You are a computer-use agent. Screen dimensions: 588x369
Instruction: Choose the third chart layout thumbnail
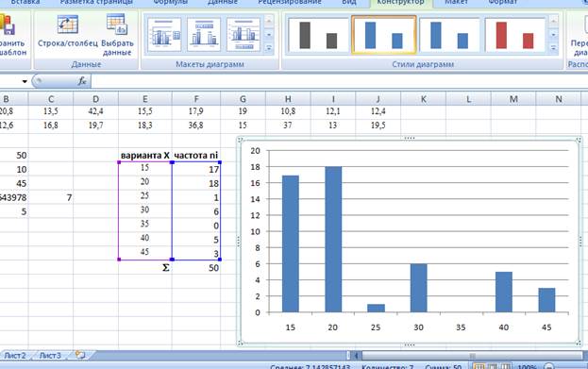[x=244, y=35]
